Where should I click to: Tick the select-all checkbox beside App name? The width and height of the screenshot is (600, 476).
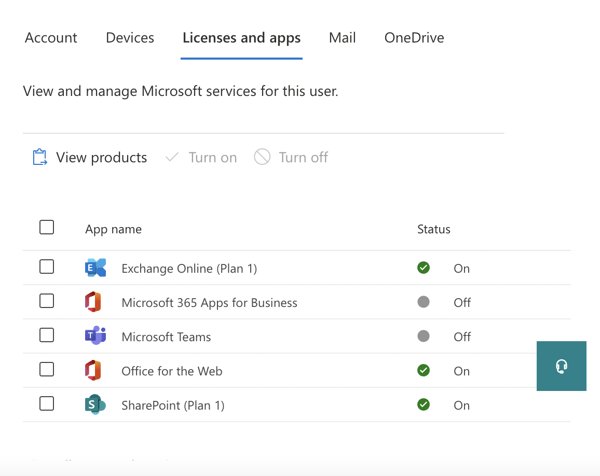[47, 227]
